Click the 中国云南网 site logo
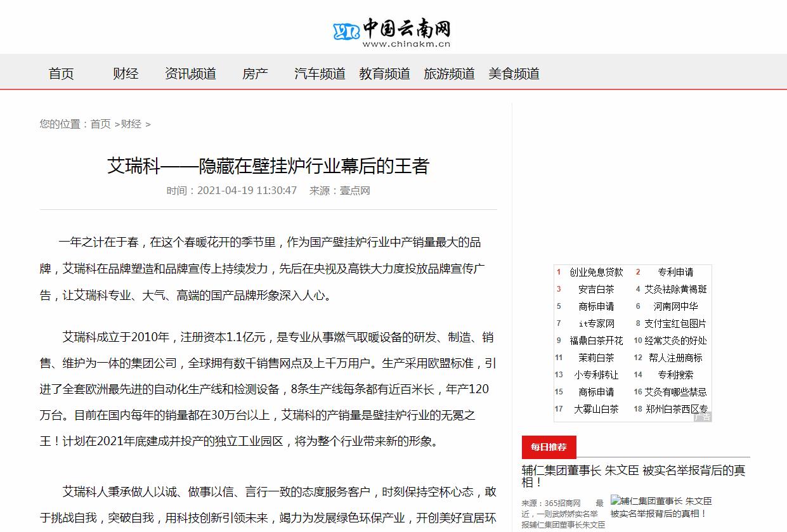This screenshot has height=532, width=787. (393, 33)
